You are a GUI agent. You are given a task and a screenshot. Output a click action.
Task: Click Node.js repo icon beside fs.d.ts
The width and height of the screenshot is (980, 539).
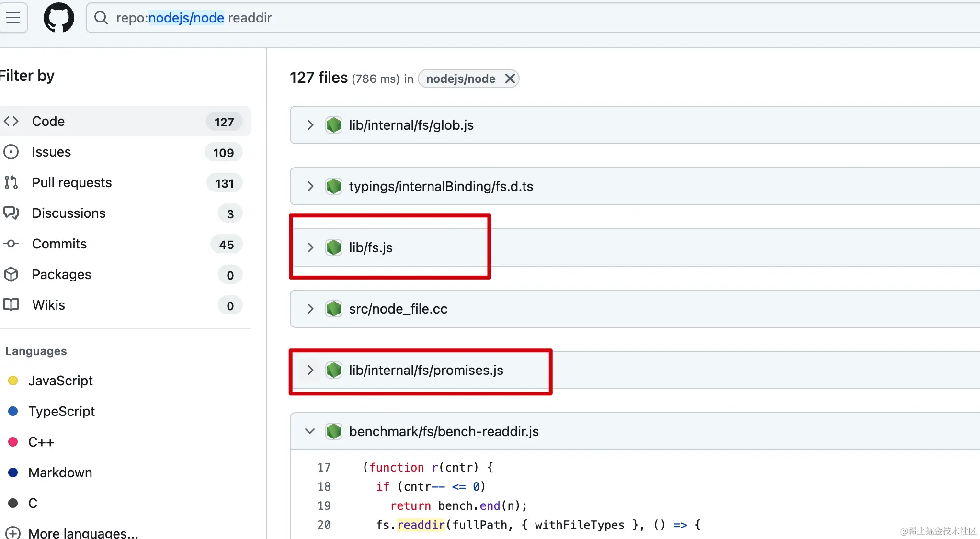(x=334, y=186)
